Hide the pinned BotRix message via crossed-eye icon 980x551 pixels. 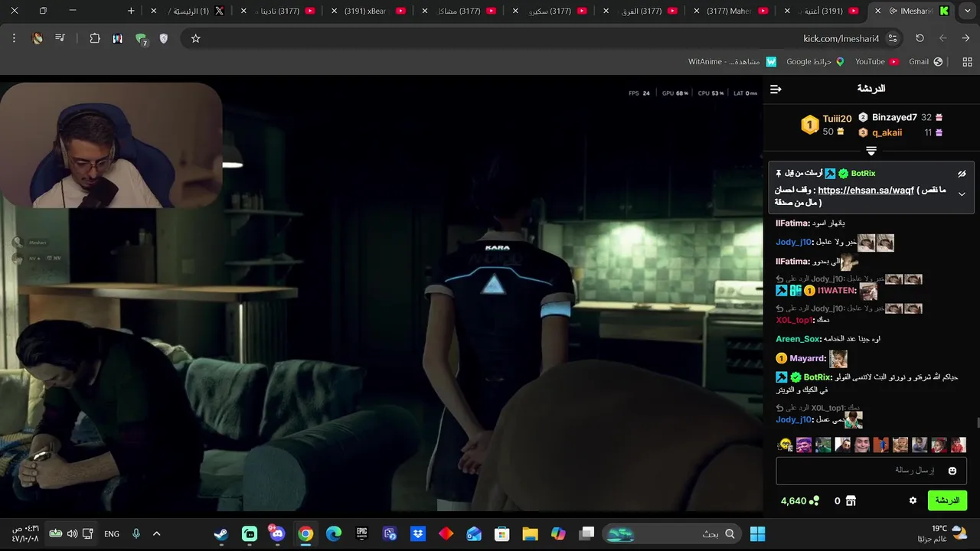pyautogui.click(x=962, y=174)
